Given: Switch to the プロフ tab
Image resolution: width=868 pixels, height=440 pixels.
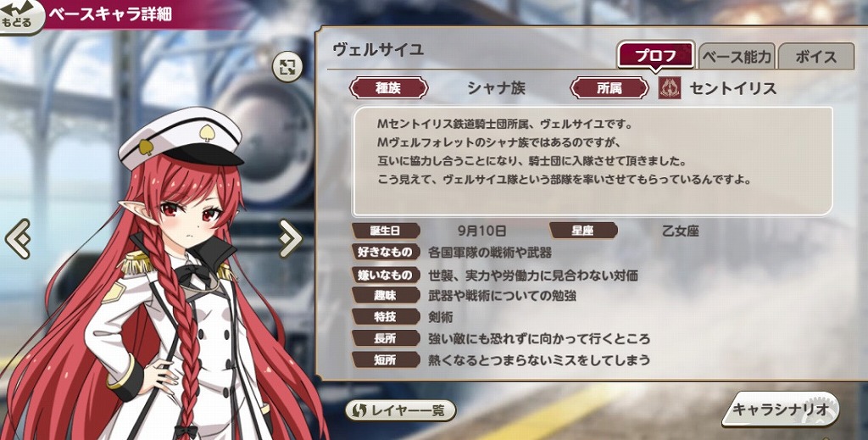Looking at the screenshot, I should point(655,55).
